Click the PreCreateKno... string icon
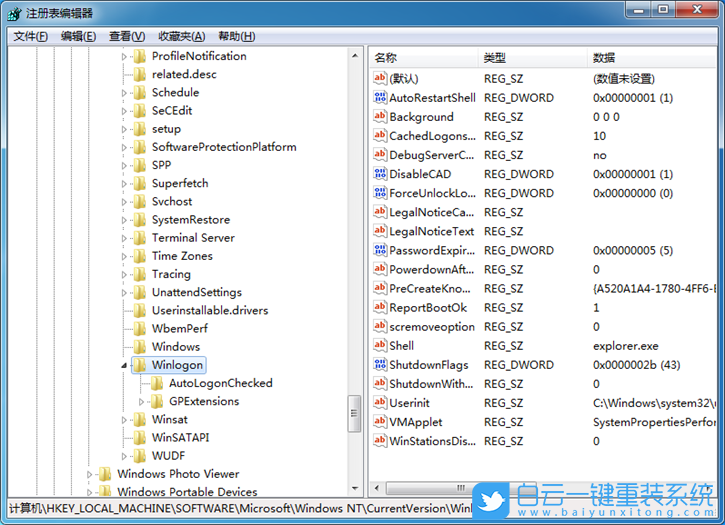 point(380,288)
